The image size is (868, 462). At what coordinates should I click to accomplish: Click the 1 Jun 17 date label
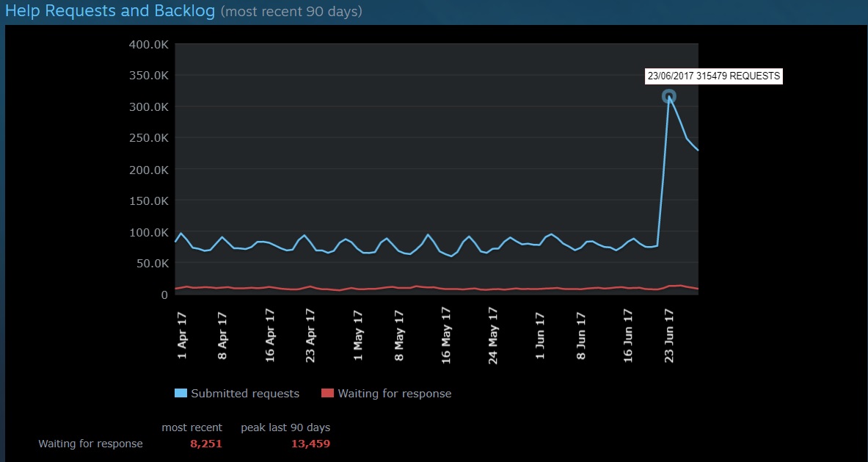click(540, 336)
